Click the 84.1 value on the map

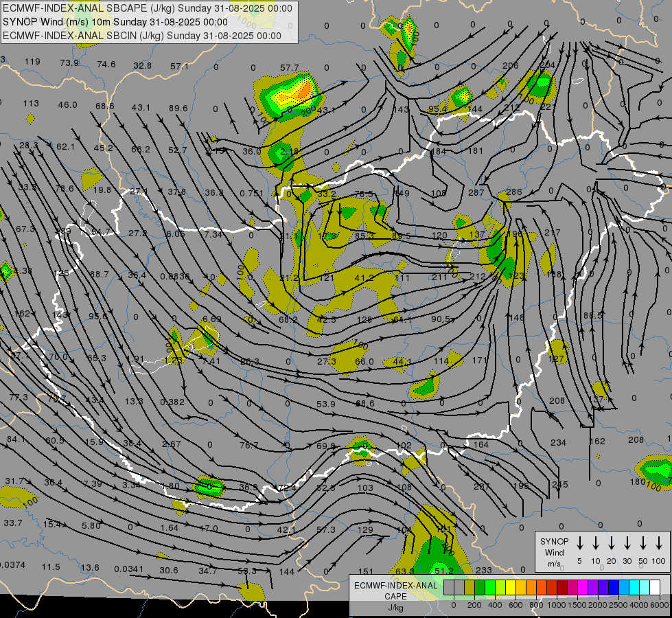(16, 439)
